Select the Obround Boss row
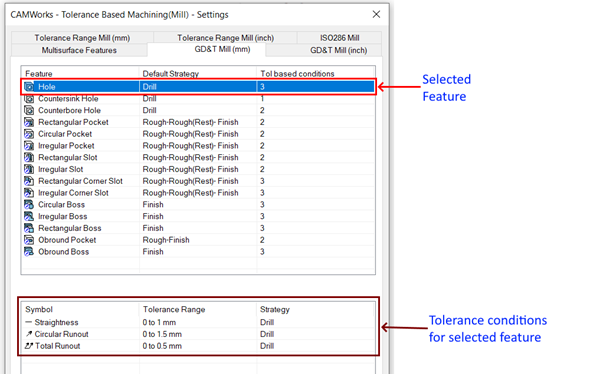The height and width of the screenshot is (374, 590). (x=198, y=252)
